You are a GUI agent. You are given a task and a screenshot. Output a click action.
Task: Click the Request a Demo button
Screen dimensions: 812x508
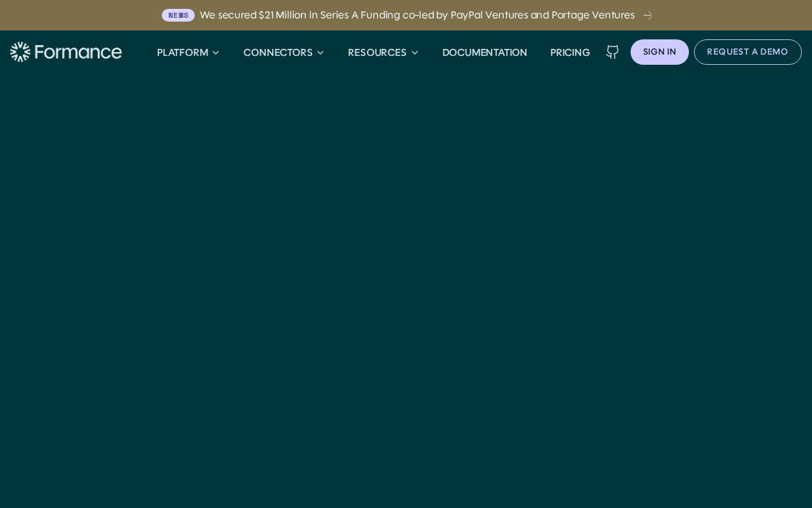tap(748, 52)
